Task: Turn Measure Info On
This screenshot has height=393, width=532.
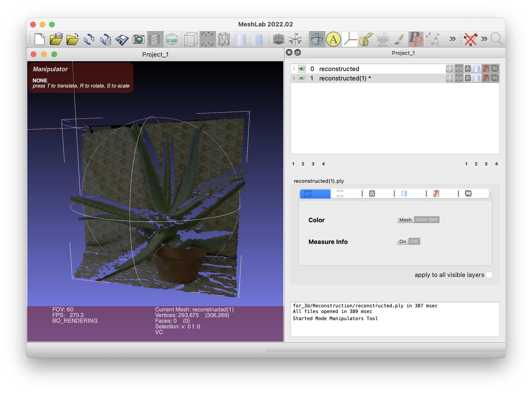Action: click(403, 242)
